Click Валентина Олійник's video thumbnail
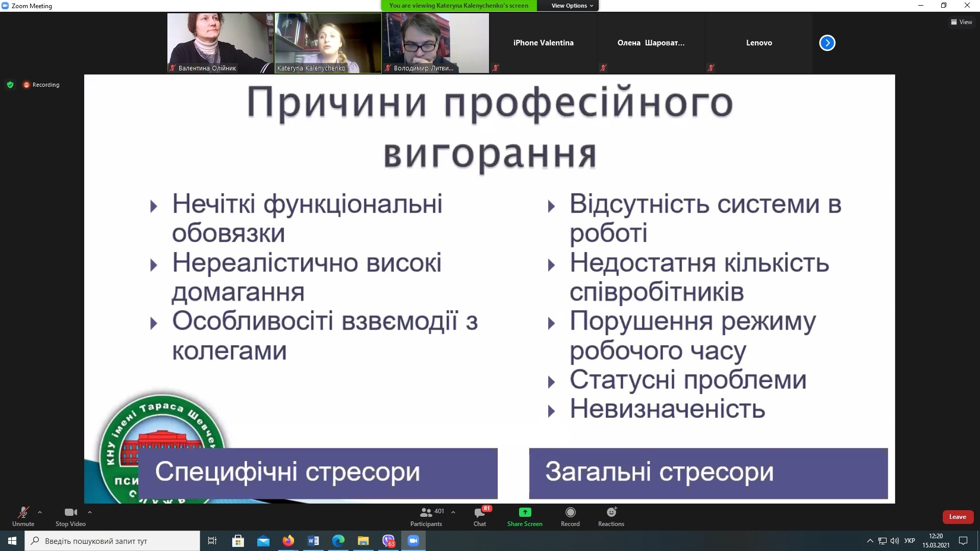 220,43
